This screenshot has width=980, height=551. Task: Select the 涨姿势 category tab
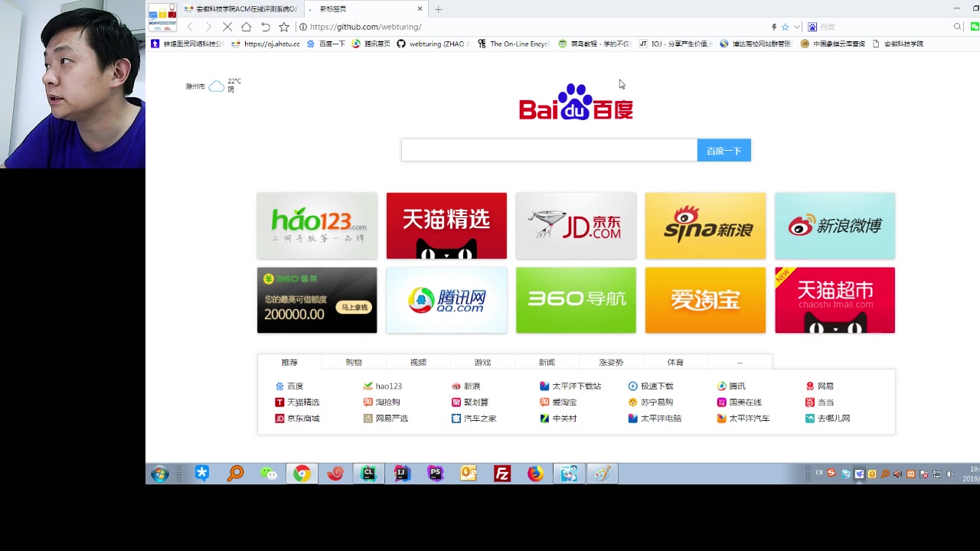click(x=611, y=362)
